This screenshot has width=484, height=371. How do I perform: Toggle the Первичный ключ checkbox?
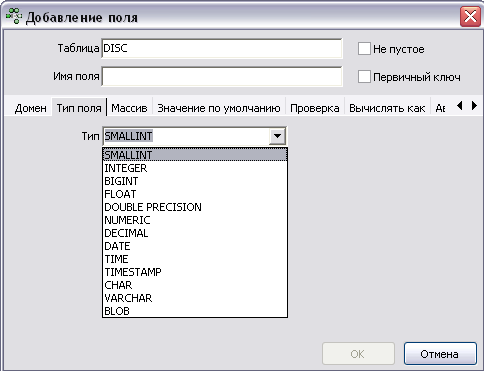coord(364,77)
